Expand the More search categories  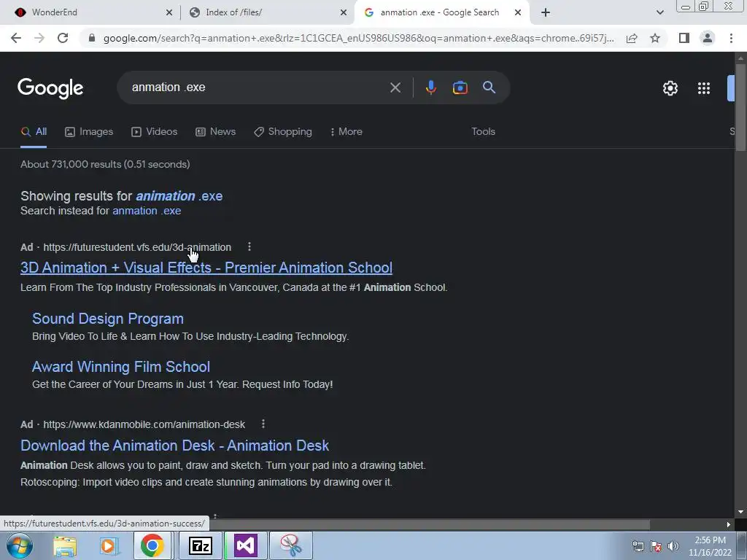coord(347,132)
